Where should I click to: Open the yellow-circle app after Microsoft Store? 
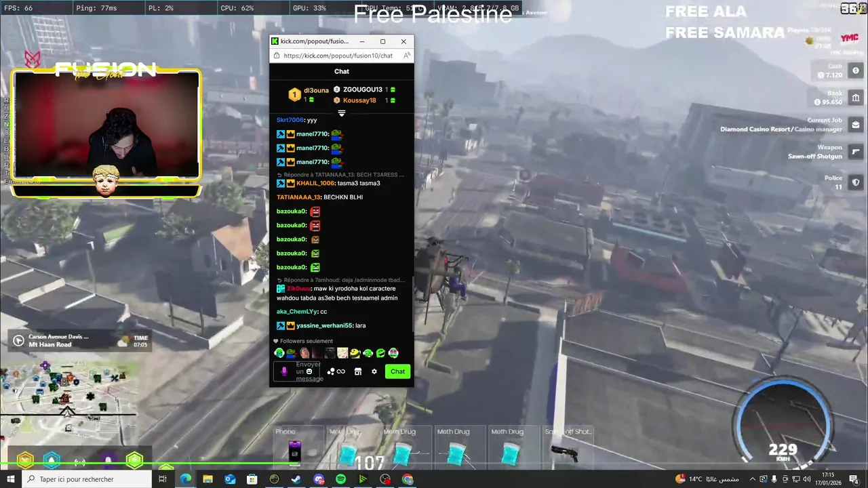[x=274, y=479]
